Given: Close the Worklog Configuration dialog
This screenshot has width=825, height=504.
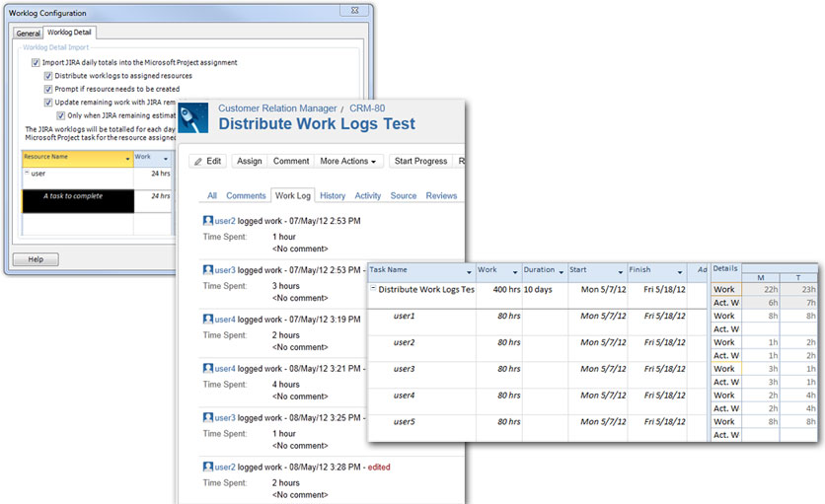Looking at the screenshot, I should click(x=354, y=10).
